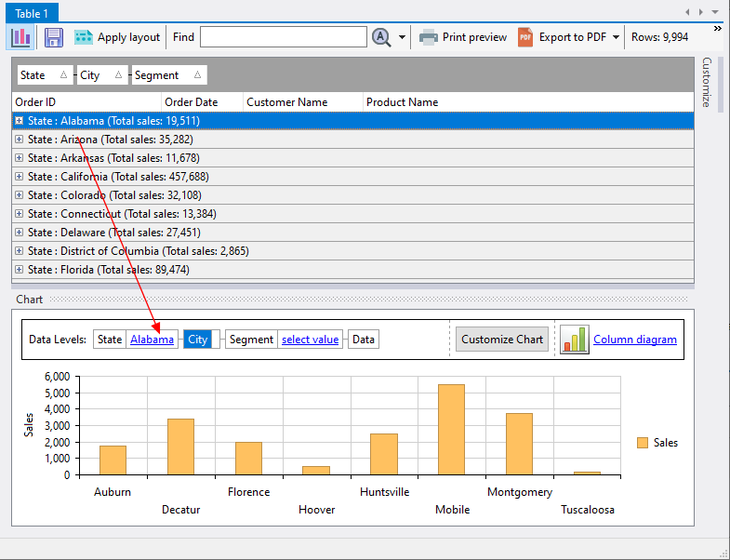Image resolution: width=730 pixels, height=560 pixels.
Task: Expand the State : Alabama group row
Action: pyautogui.click(x=20, y=121)
